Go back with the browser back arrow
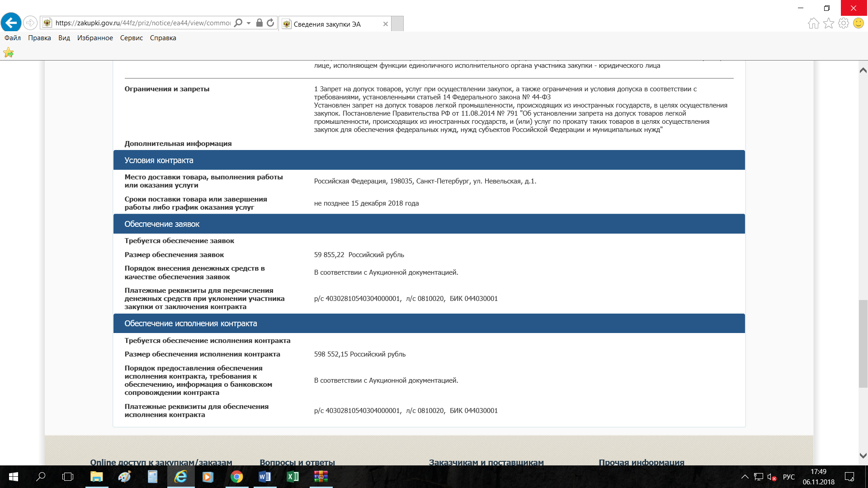The width and height of the screenshot is (868, 488). click(11, 22)
